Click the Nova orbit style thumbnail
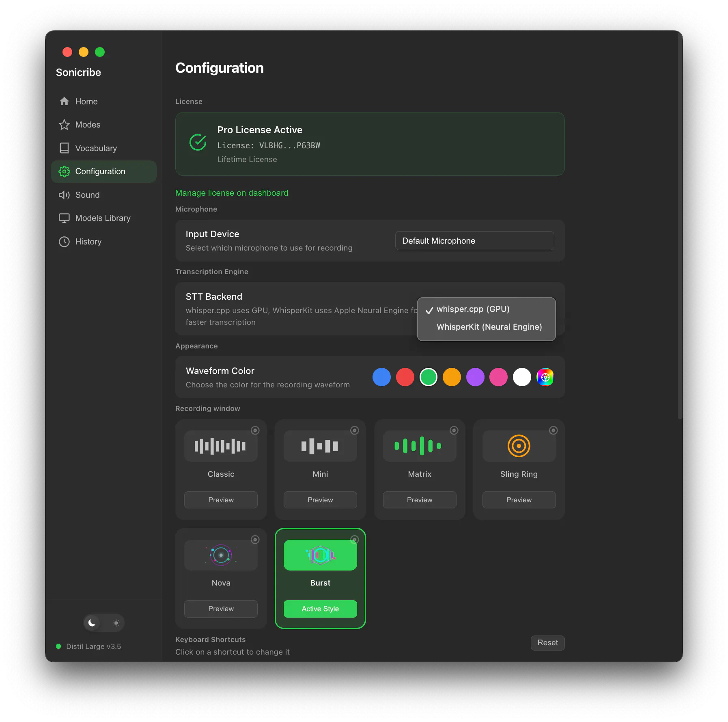This screenshot has height=722, width=728. click(x=221, y=555)
